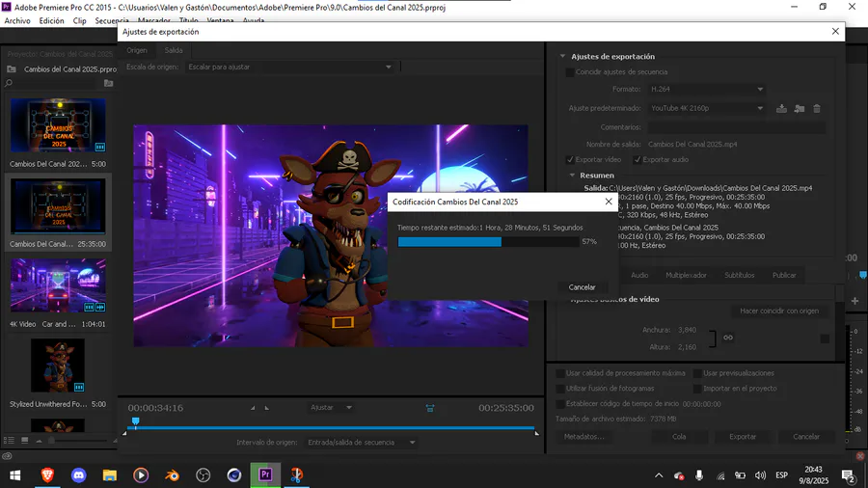868x488 pixels.
Task: Show hidden system tray icons chevron
Action: click(659, 475)
